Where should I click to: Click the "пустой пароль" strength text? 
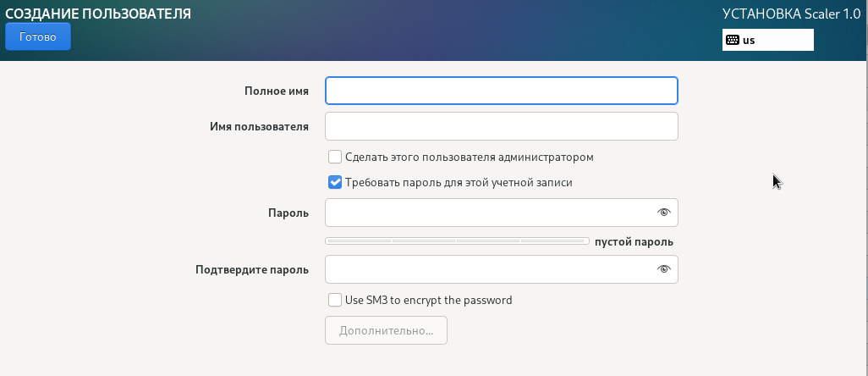pyautogui.click(x=634, y=241)
